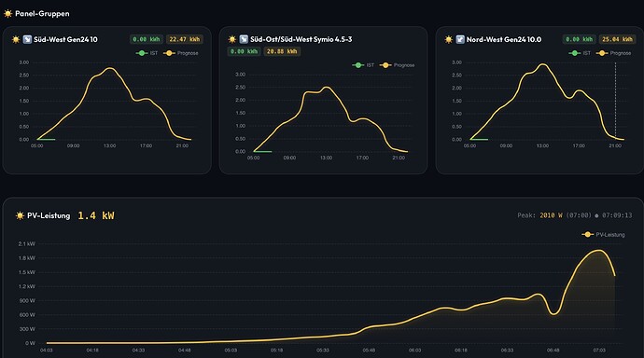Click the 20.88 kWh forecast badge
The height and width of the screenshot is (358, 644).
tap(282, 51)
